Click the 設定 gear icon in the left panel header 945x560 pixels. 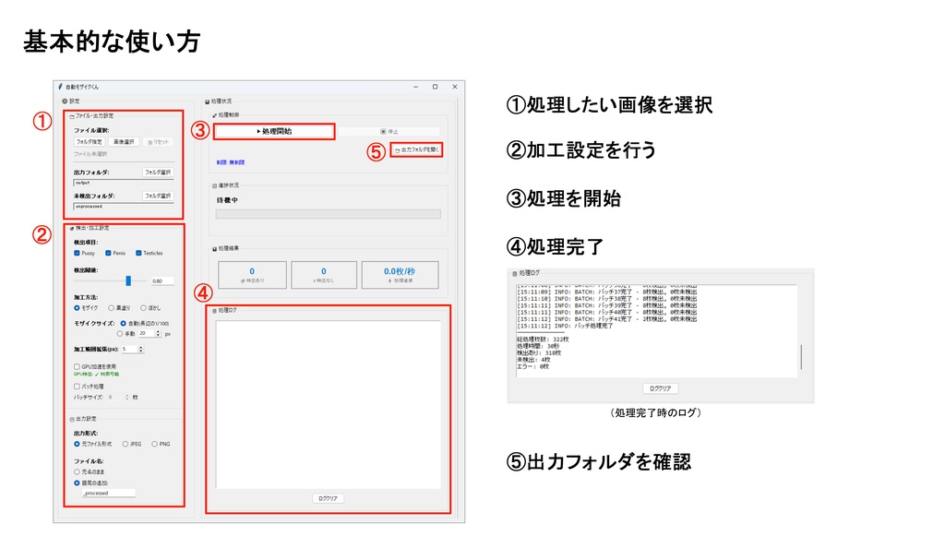(65, 101)
